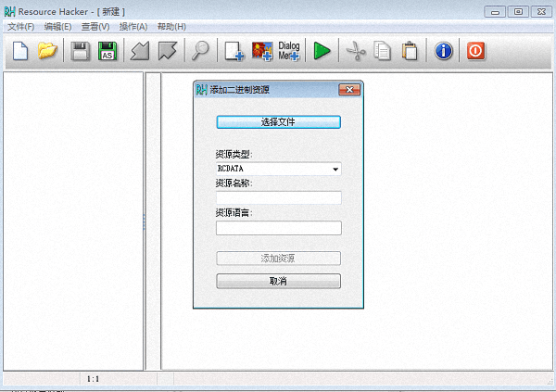Click the red power exit icon
The height and width of the screenshot is (392, 556).
coord(475,51)
